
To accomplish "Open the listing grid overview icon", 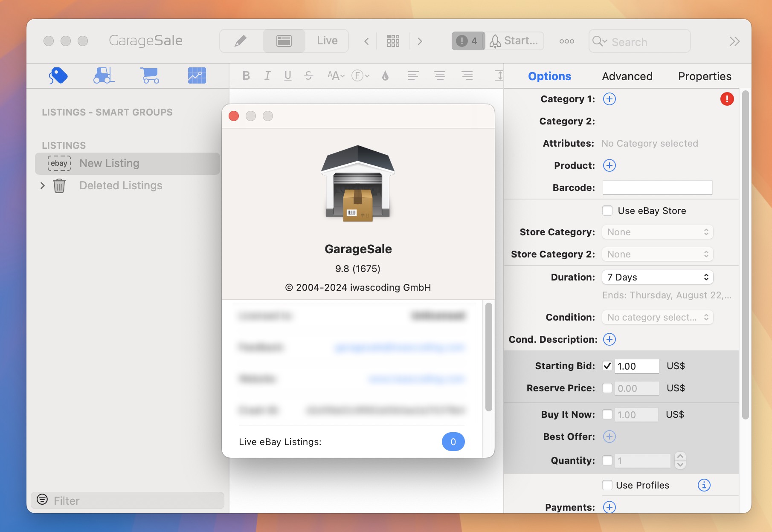I will coord(393,41).
